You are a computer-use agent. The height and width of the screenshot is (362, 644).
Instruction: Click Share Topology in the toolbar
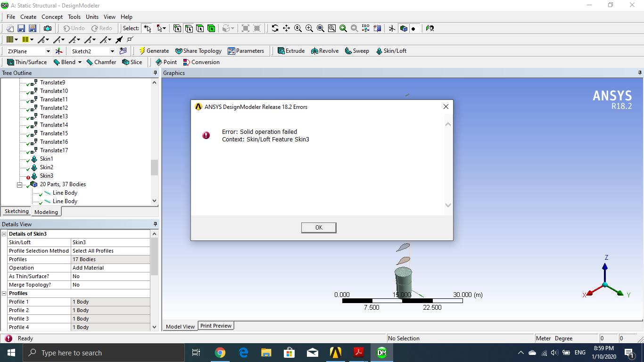(198, 51)
